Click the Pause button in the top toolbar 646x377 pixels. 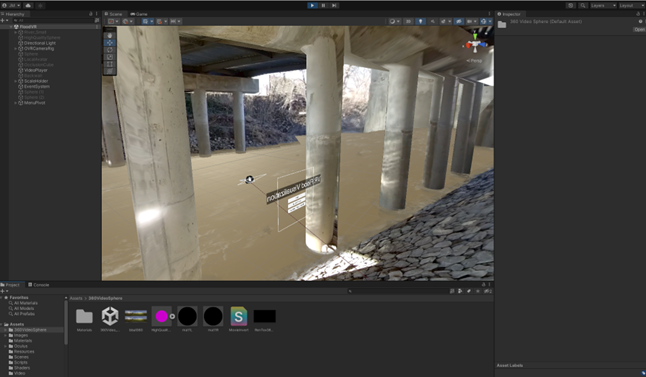(323, 5)
